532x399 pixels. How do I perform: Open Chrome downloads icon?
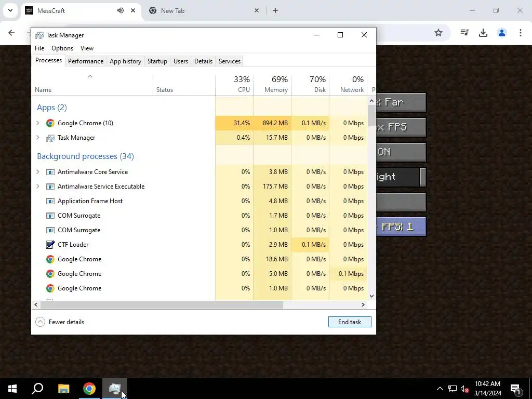point(483,33)
